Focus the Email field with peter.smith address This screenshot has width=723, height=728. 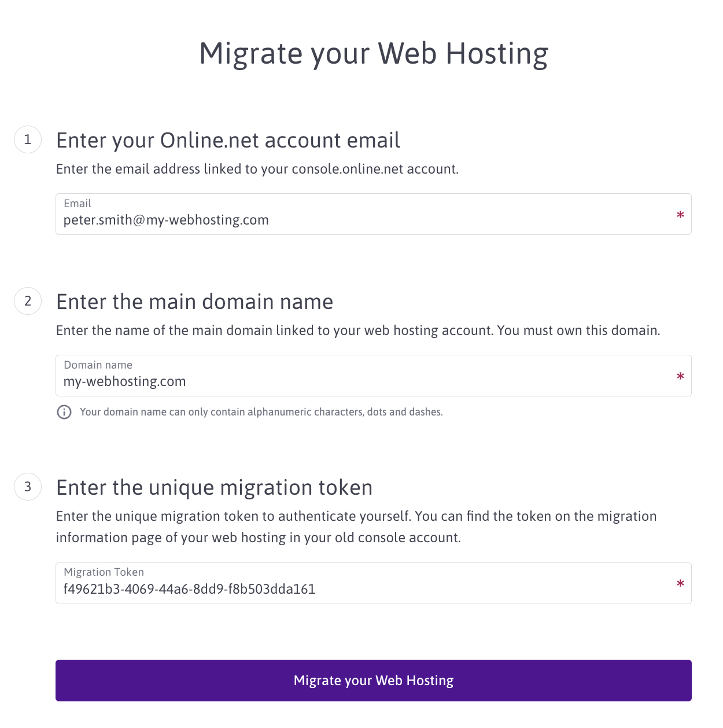(x=347, y=220)
